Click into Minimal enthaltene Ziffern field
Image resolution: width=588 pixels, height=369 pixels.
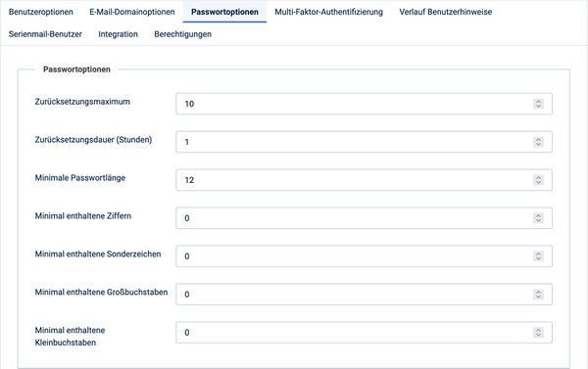364,218
